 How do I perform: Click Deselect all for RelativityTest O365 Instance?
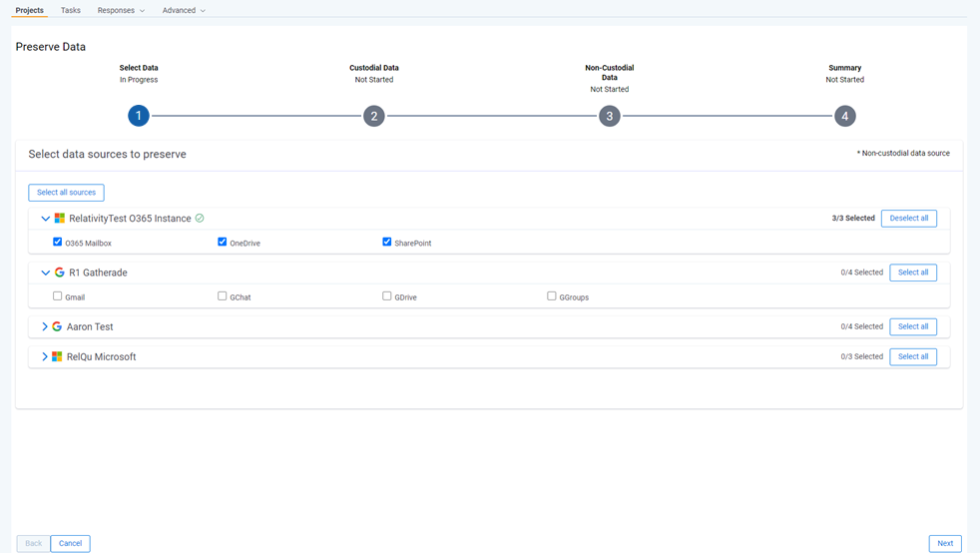click(x=909, y=218)
